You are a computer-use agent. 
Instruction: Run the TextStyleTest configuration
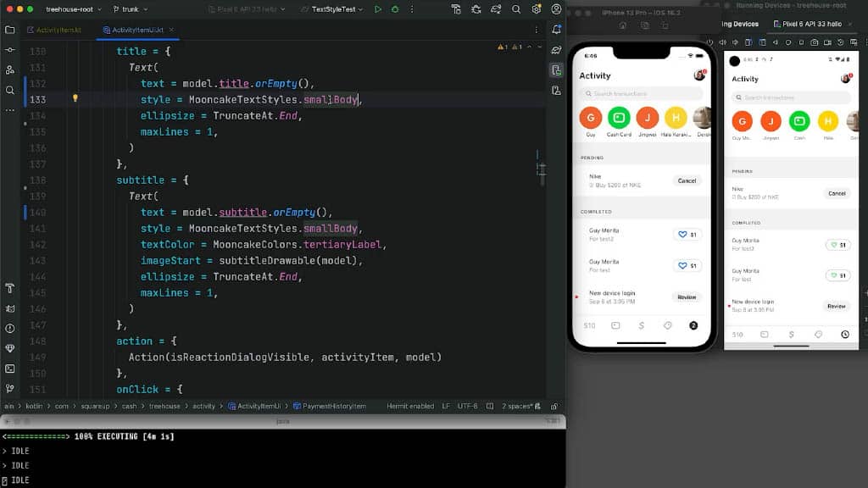click(x=378, y=9)
